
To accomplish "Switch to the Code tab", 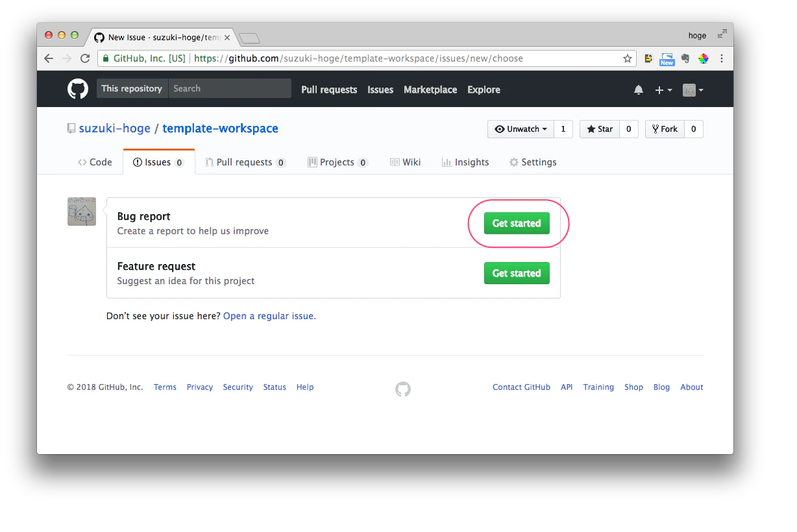I will 95,162.
